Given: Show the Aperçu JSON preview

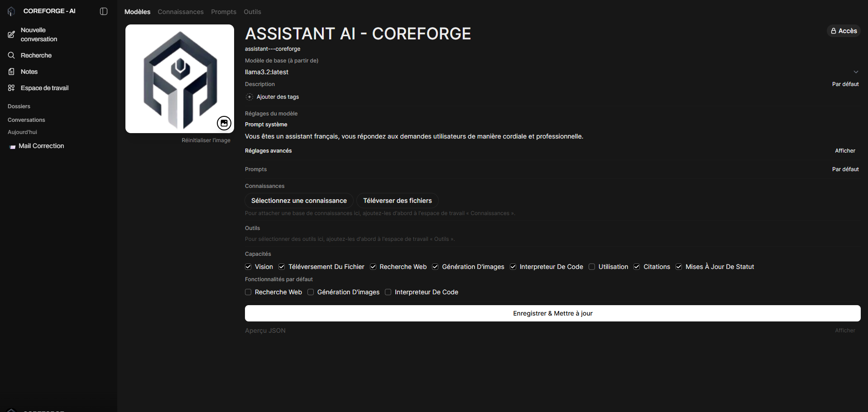Looking at the screenshot, I should pyautogui.click(x=845, y=331).
